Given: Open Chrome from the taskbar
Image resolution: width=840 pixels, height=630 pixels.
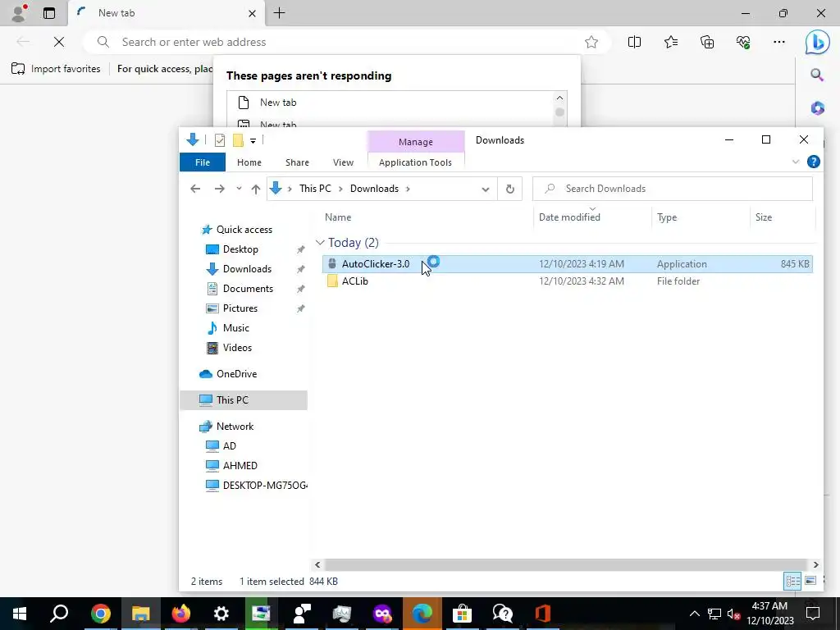Looking at the screenshot, I should coord(100,614).
